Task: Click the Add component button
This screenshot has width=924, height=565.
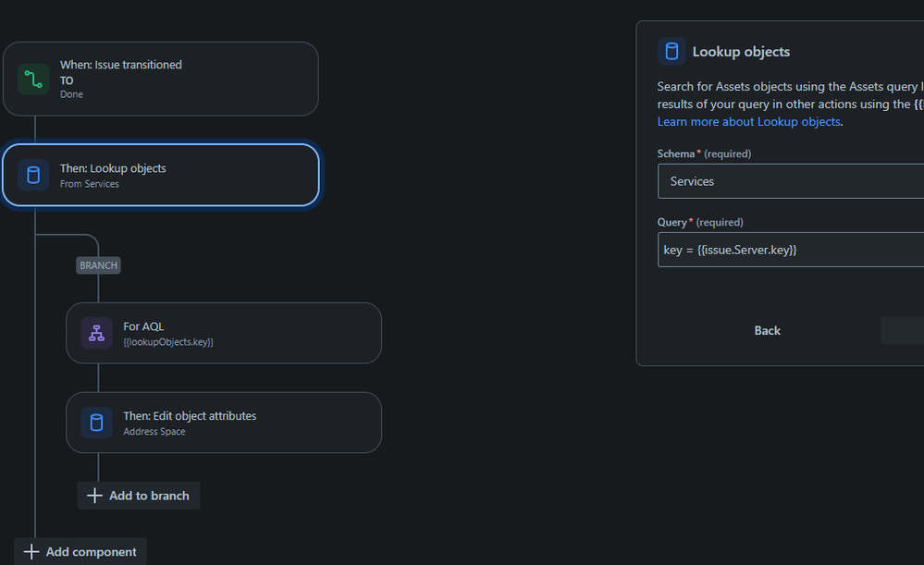Action: click(x=80, y=551)
